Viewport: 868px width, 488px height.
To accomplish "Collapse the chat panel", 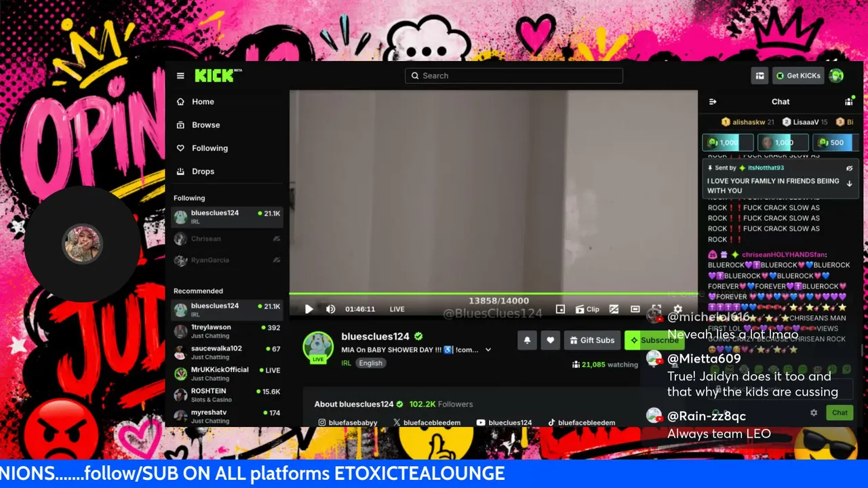I will point(713,102).
